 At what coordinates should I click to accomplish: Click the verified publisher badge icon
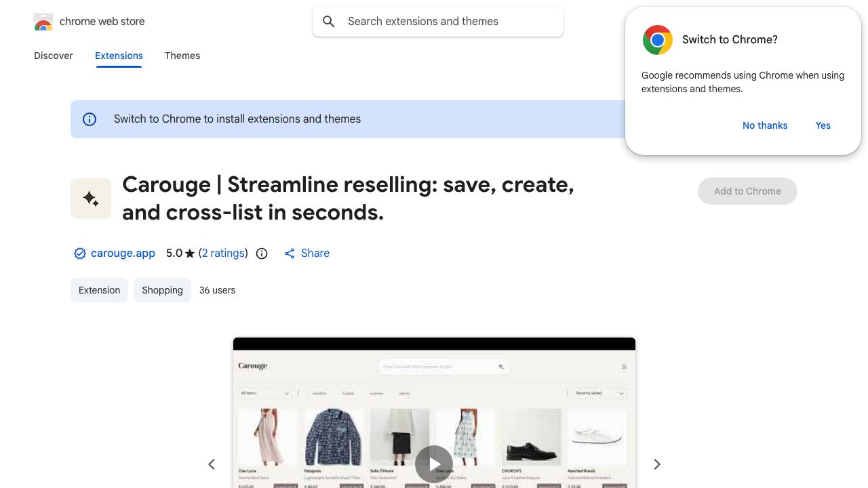(x=80, y=253)
